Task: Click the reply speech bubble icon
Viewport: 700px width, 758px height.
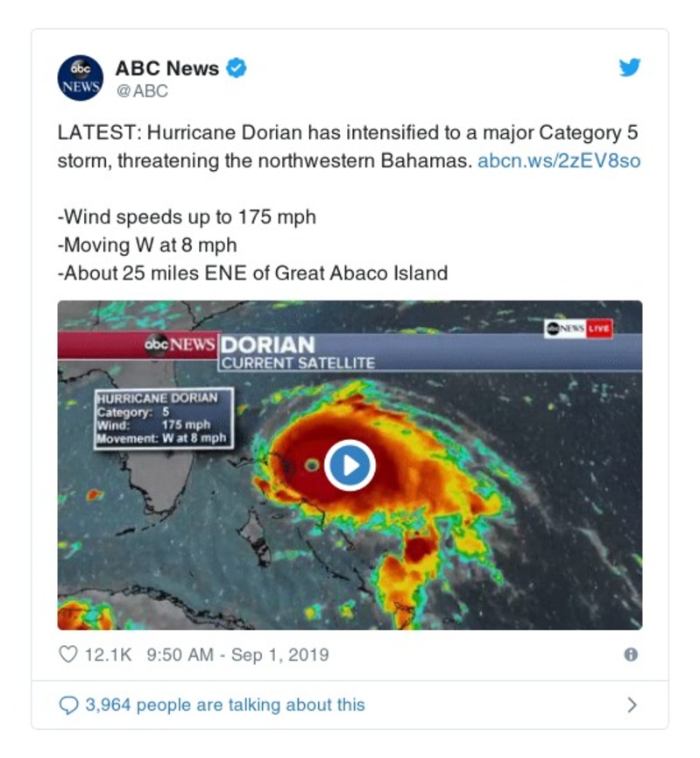Action: pyautogui.click(x=67, y=705)
